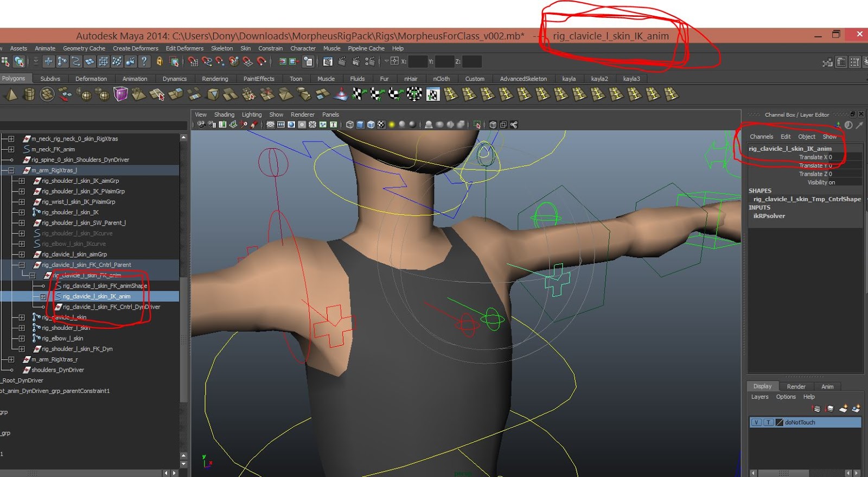Click the create new layer icon
This screenshot has height=477, width=868.
843,409
